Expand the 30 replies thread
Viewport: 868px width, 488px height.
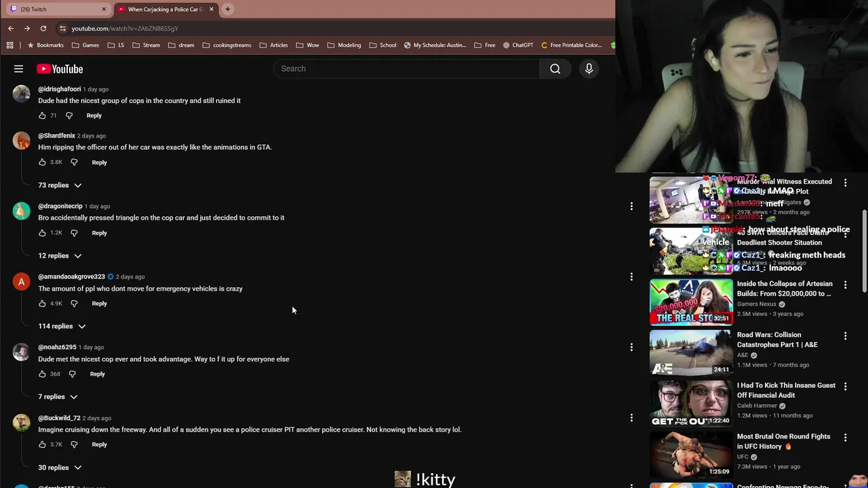click(60, 468)
